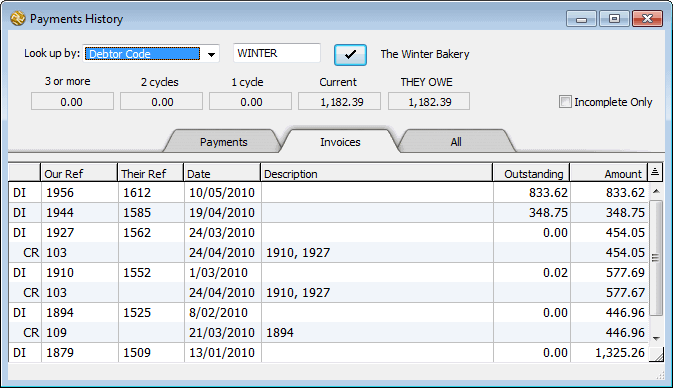Click the Payments History app icon
This screenshot has height=388, width=673.
coord(18,18)
